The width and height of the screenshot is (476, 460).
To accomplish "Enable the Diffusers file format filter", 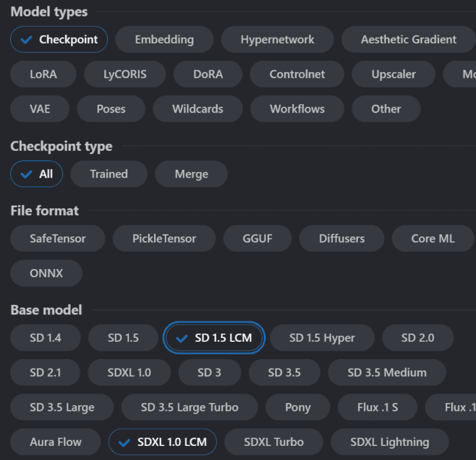I will [342, 238].
